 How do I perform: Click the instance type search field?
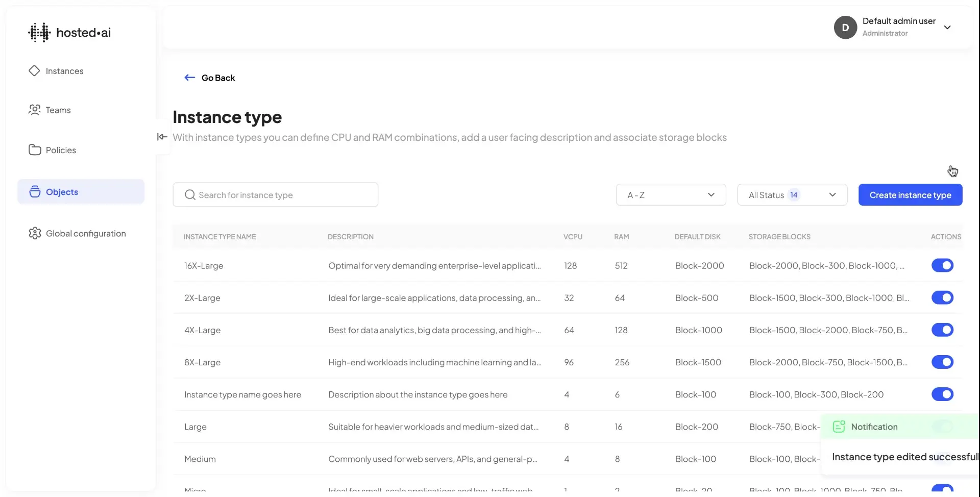pos(276,194)
